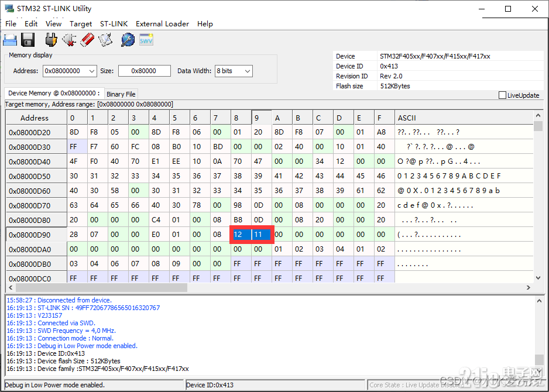Select highlighted cell 11 in row 0x08000D90
This screenshot has width=549, height=392.
point(262,235)
